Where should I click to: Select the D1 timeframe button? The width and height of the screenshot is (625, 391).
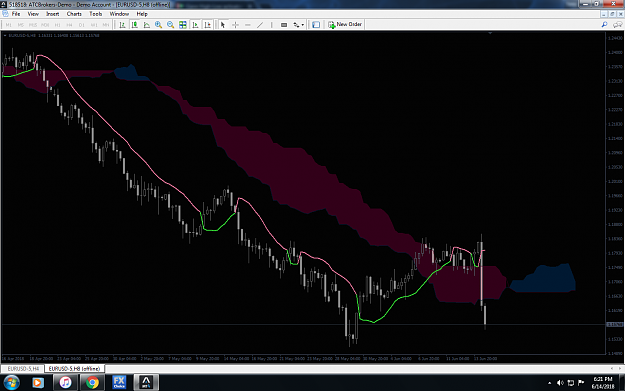82,25
